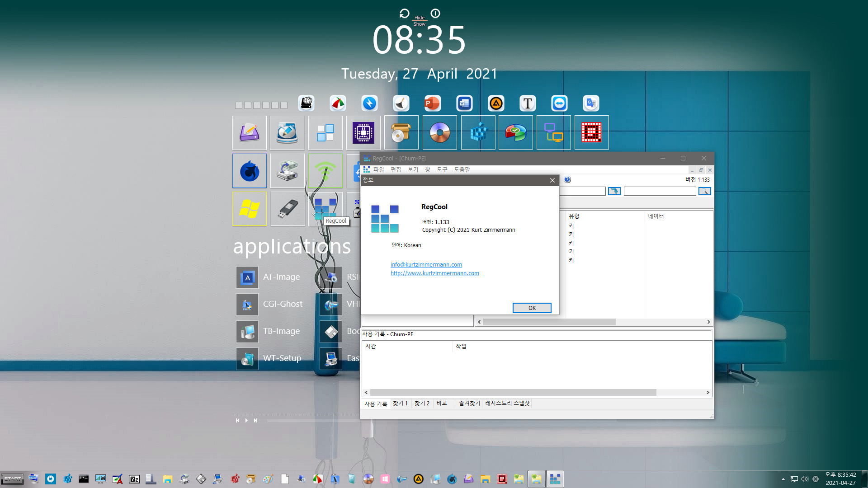Image resolution: width=868 pixels, height=488 pixels.
Task: Open the green Wi-Fi tile
Action: [x=325, y=171]
